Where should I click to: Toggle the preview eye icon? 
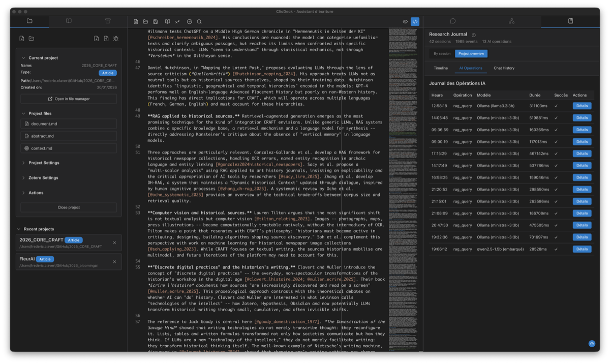(x=405, y=22)
